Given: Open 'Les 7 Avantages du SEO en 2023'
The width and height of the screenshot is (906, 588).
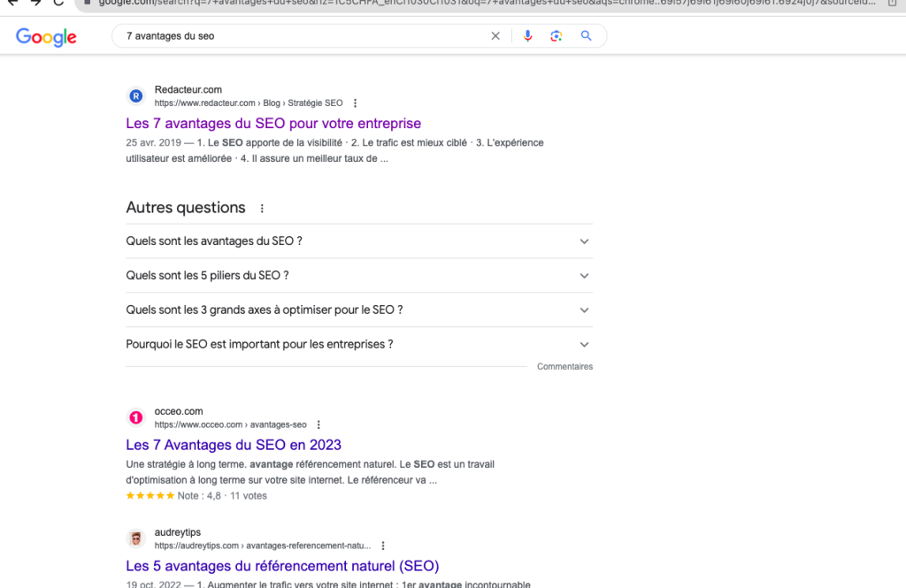Looking at the screenshot, I should 234,445.
